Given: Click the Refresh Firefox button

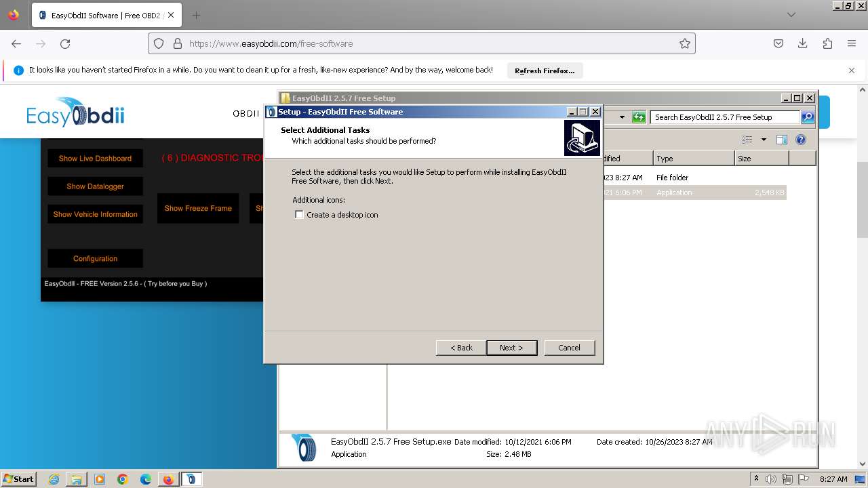Looking at the screenshot, I should [545, 70].
